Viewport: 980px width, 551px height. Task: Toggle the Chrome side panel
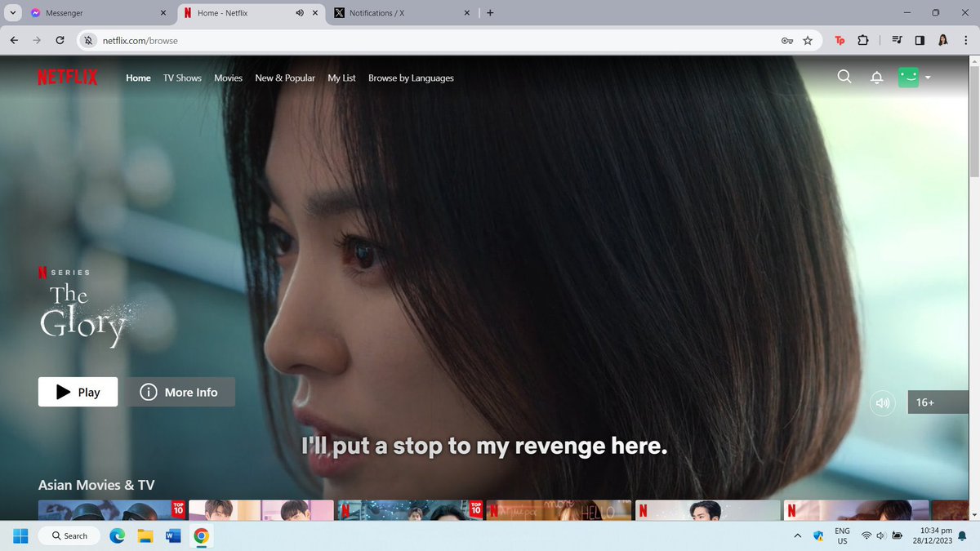(920, 40)
